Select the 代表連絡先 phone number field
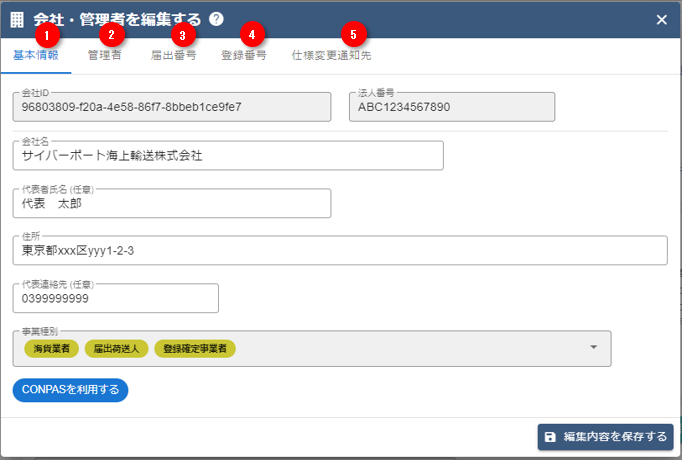Screen dimensions: 682x460 [x=115, y=299]
